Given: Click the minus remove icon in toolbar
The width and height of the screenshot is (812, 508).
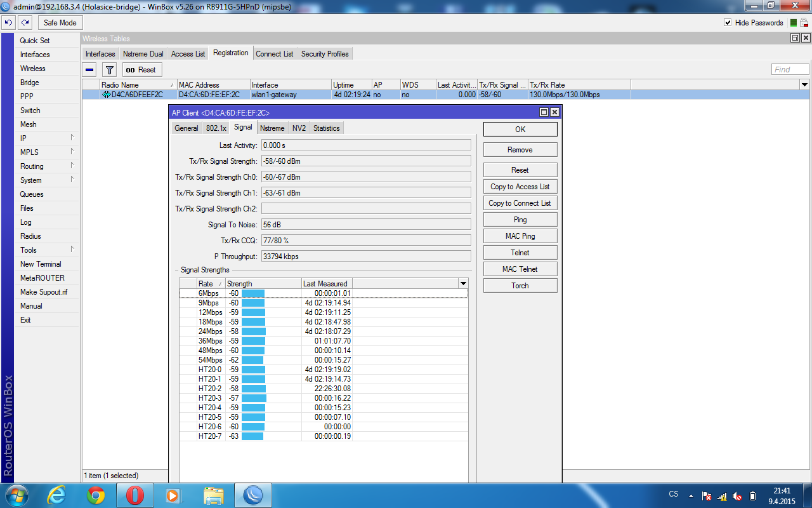Looking at the screenshot, I should pos(90,70).
